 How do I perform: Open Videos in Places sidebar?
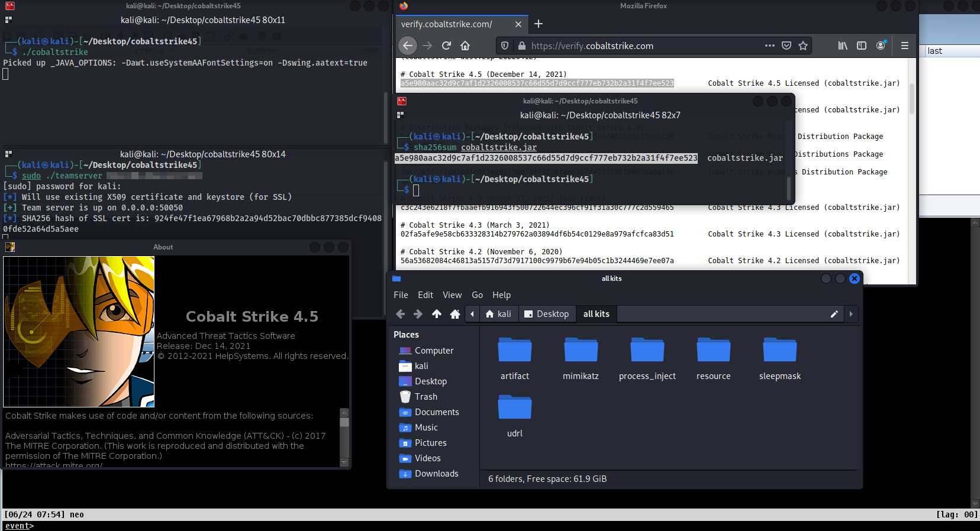427,458
